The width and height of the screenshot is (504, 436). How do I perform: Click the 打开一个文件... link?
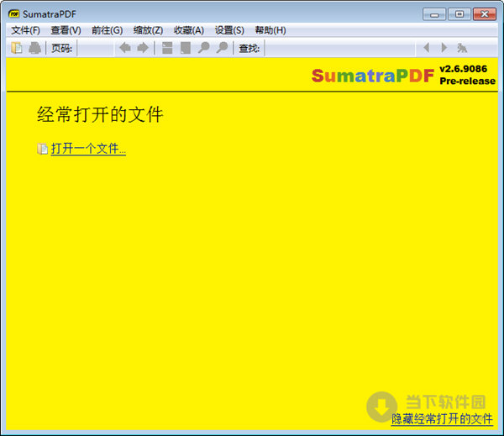(88, 149)
